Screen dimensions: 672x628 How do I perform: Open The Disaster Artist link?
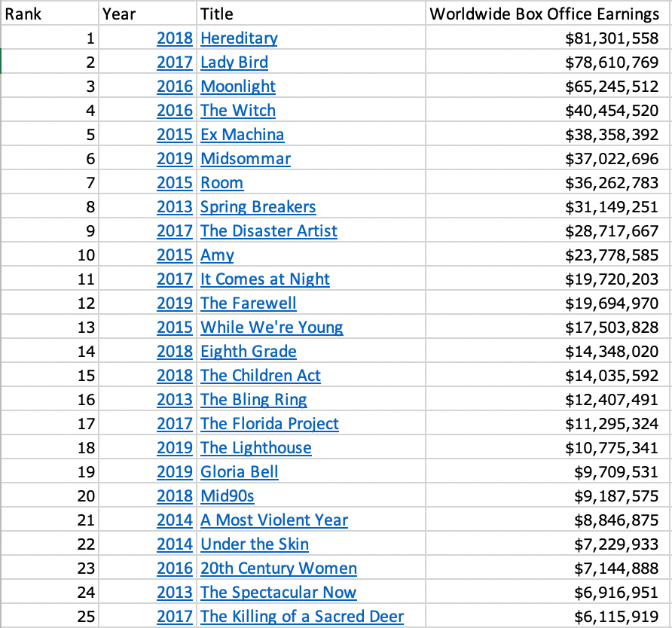(x=269, y=231)
